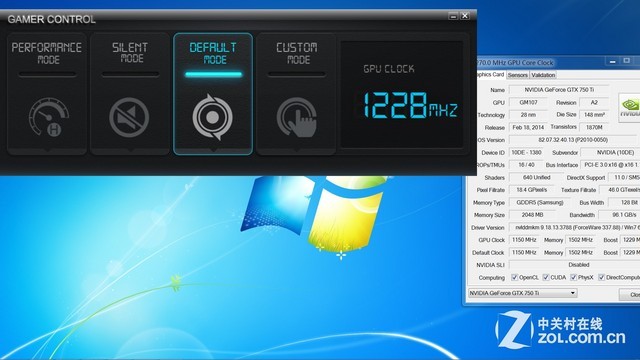This screenshot has width=640, height=360.
Task: Close the Gamer Control window
Action: 465,16
